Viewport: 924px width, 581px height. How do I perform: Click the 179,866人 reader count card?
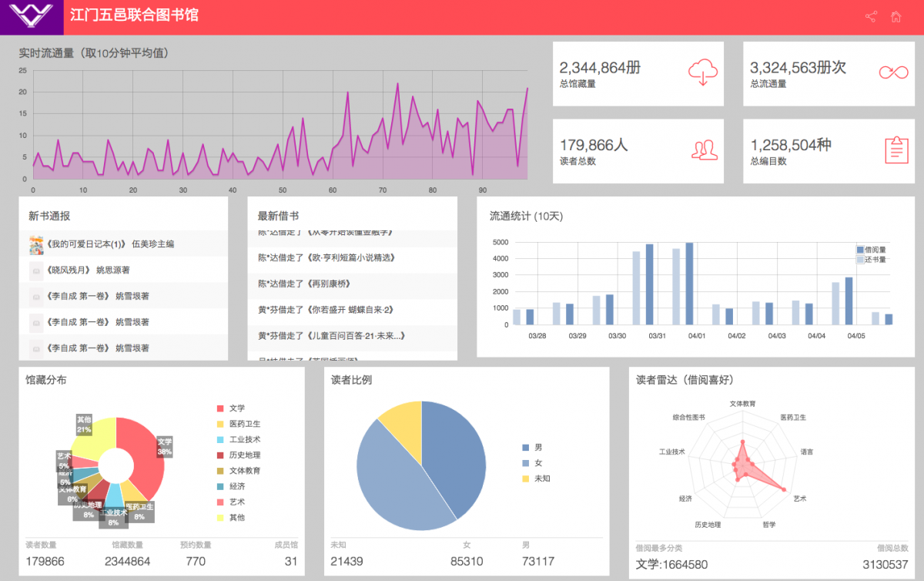(638, 151)
